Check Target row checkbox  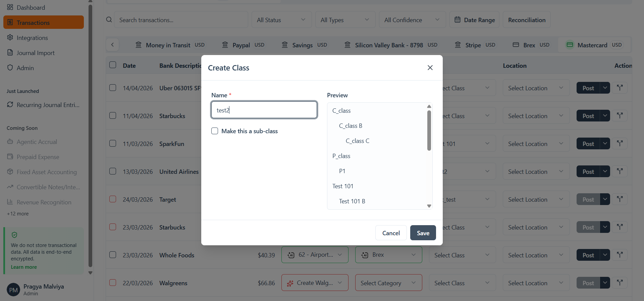pos(113,199)
